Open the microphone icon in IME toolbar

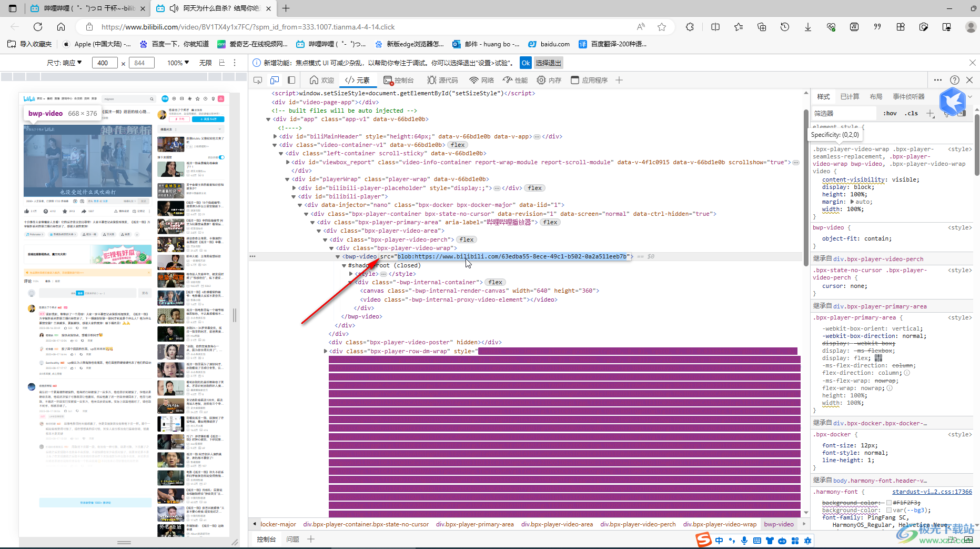pyautogui.click(x=744, y=540)
